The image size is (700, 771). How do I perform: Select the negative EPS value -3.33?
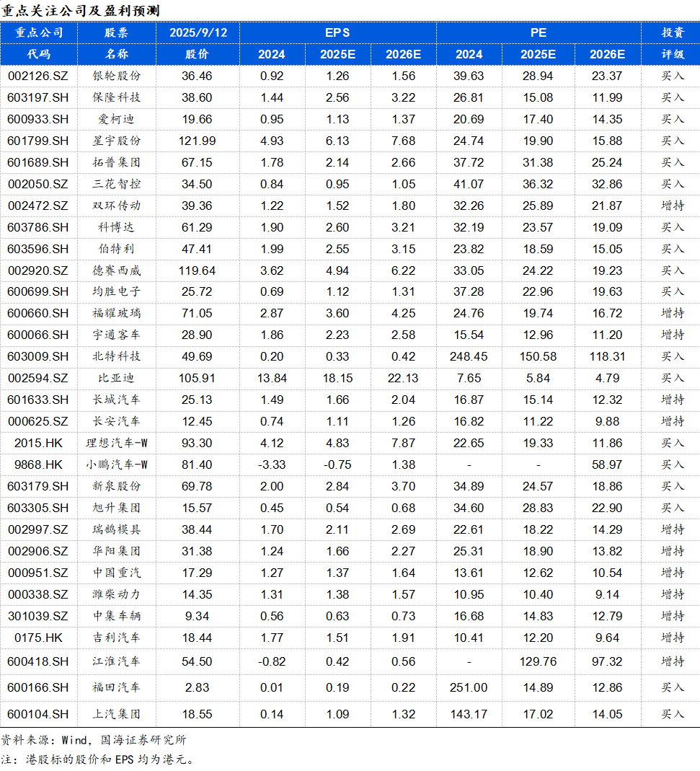coord(272,465)
